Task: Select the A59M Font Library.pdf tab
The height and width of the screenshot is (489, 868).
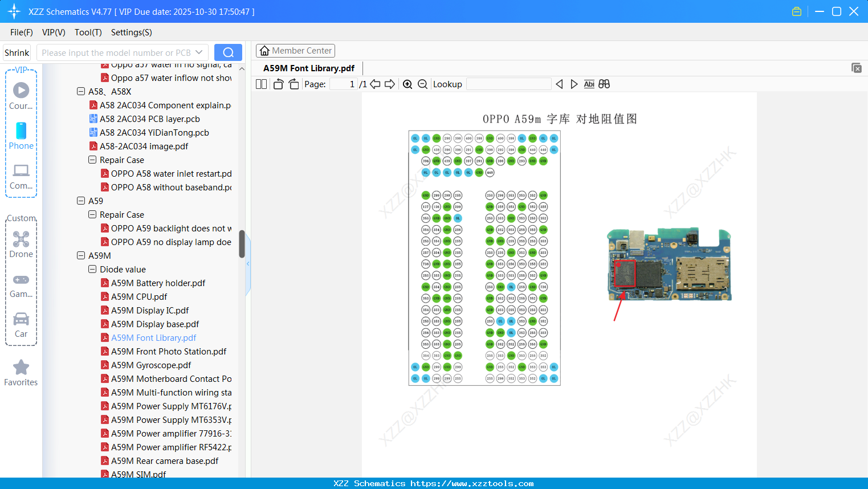Action: [309, 68]
